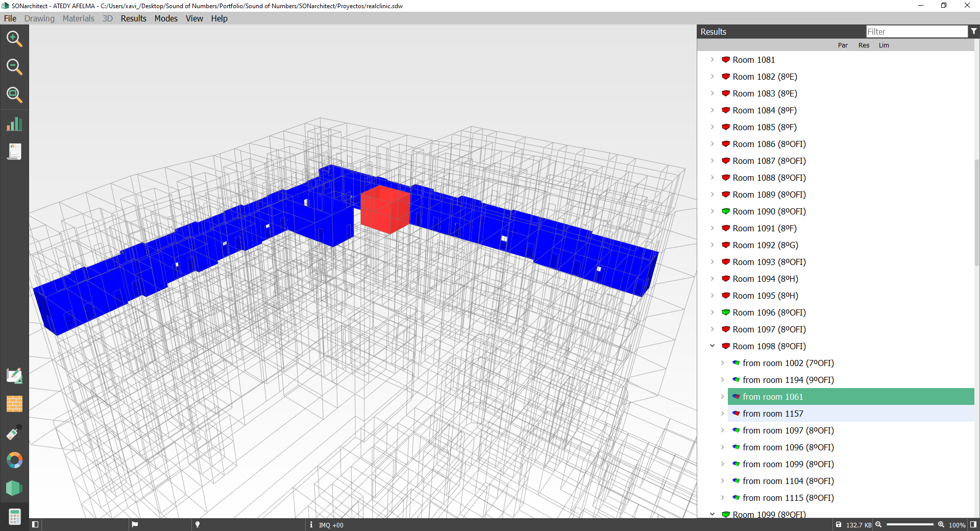Viewport: 980px width, 531px height.
Task: Open the Modes menu
Action: [x=166, y=18]
